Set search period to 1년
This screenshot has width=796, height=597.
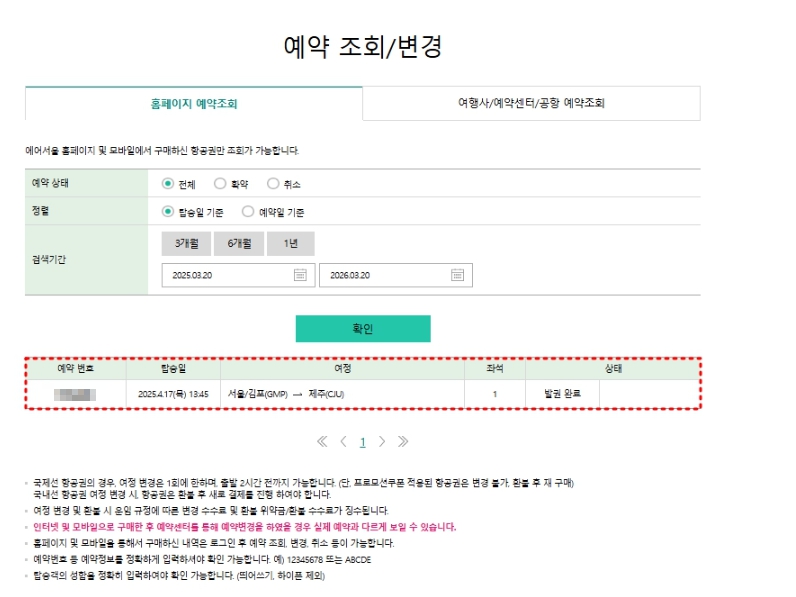291,244
